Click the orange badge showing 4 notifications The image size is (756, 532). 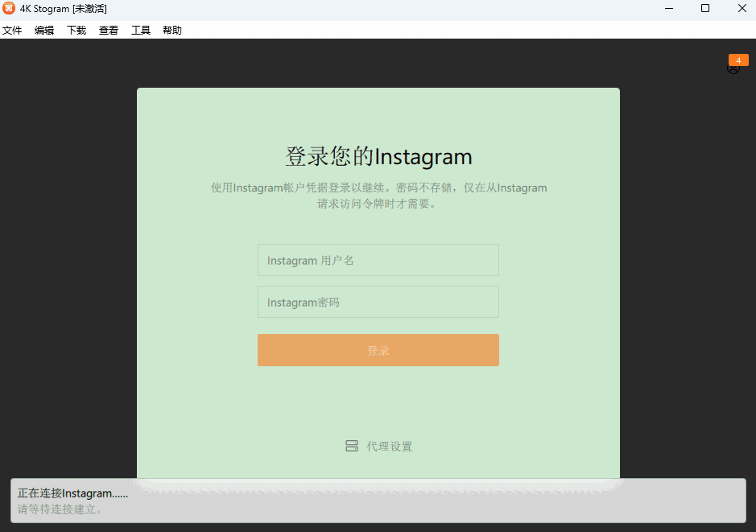pyautogui.click(x=738, y=60)
